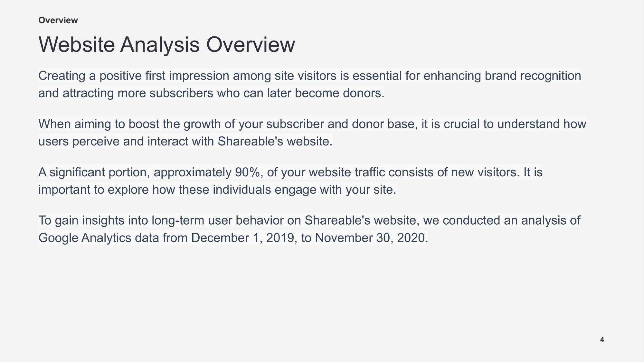Click the "Website Analysis Overview" slide title
The width and height of the screenshot is (644, 362).
(166, 44)
